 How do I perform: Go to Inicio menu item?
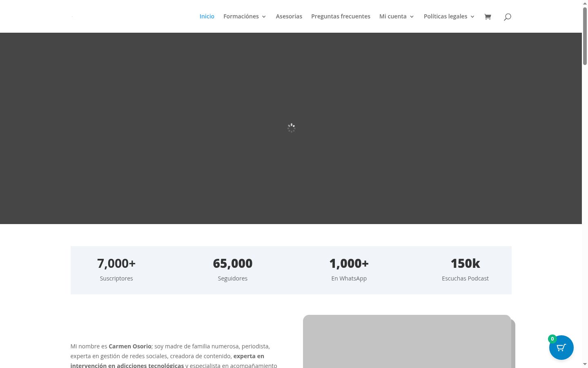click(x=207, y=16)
